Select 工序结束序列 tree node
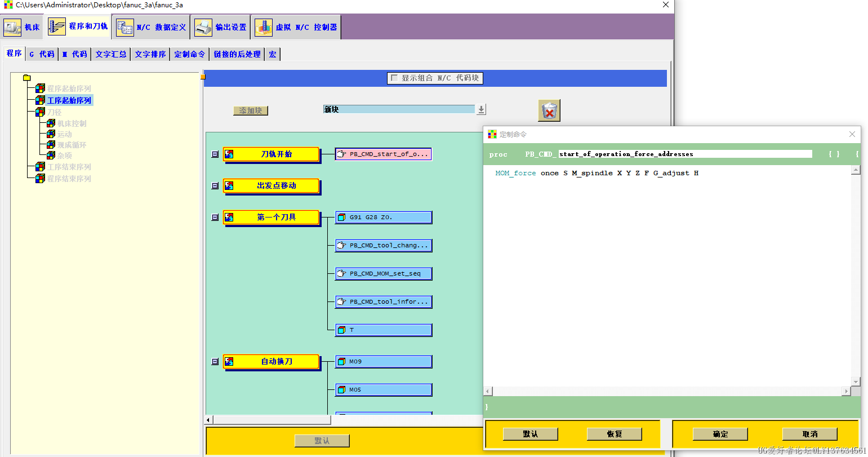The height and width of the screenshot is (457, 868). pyautogui.click(x=69, y=167)
